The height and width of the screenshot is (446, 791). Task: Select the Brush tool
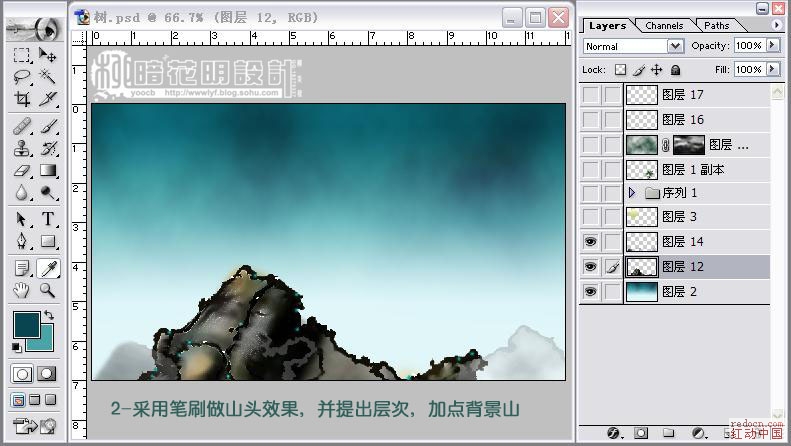(47, 126)
